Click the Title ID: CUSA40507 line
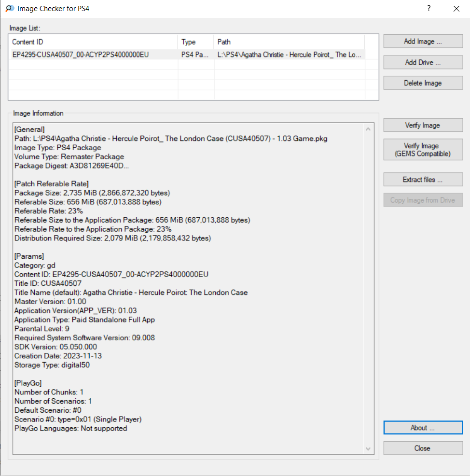470x476 pixels. point(48,283)
